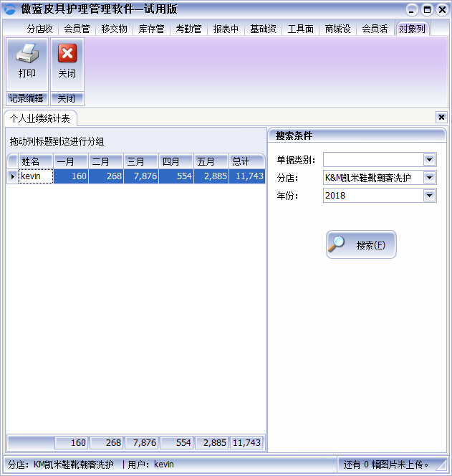This screenshot has width=452, height=476.
Task: Click the 三月 column header
Action: click(141, 161)
